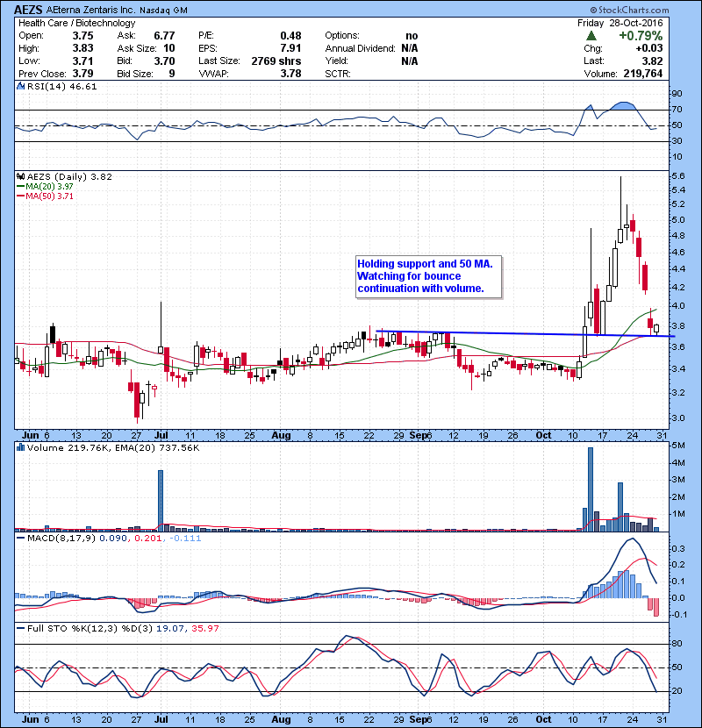
Task: Click the Friday 28-Oct-2016 date
Action: 620,23
